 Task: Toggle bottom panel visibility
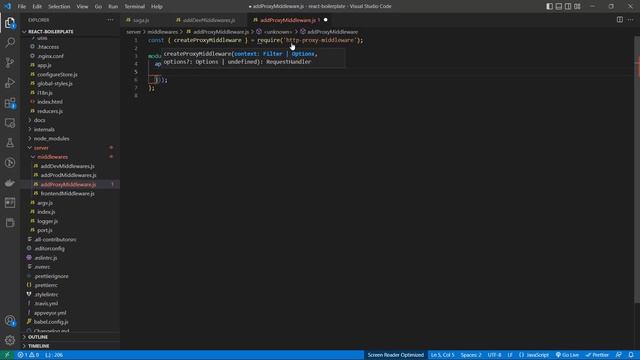pos(559,7)
